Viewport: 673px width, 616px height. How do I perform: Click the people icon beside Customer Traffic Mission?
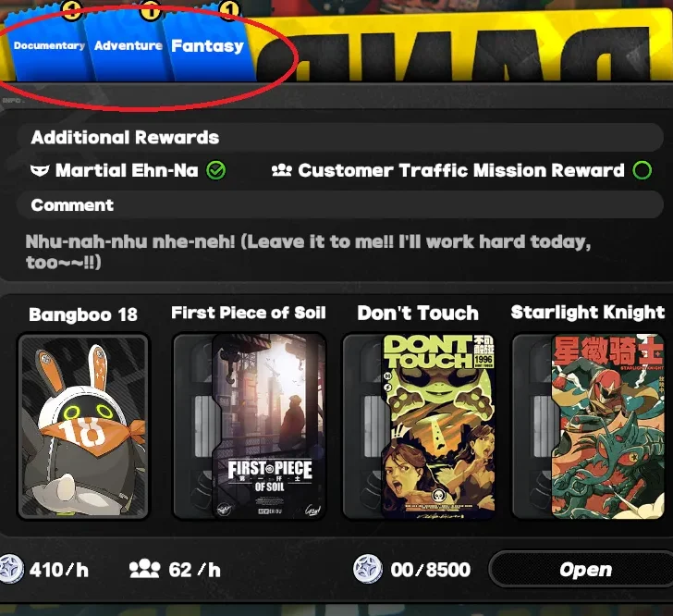click(x=282, y=170)
